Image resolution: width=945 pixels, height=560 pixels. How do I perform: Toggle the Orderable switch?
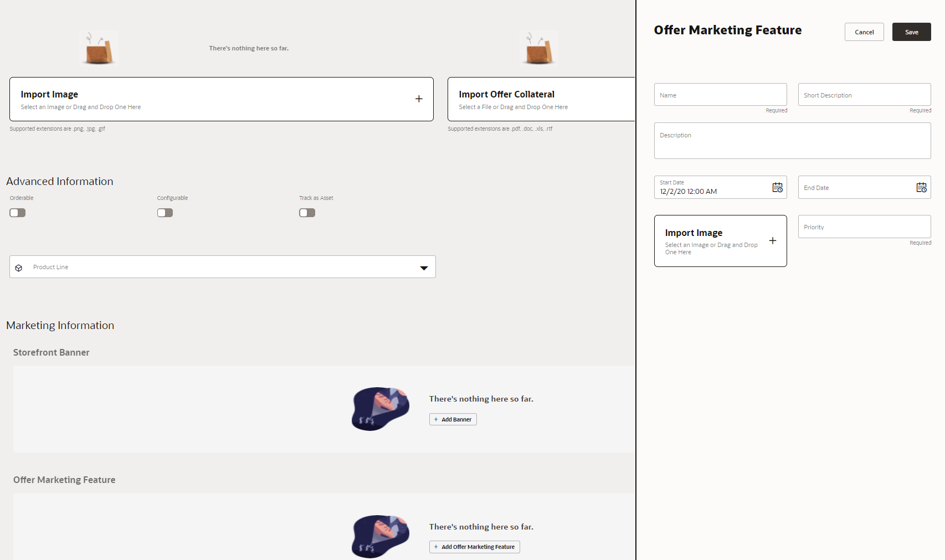pos(18,213)
